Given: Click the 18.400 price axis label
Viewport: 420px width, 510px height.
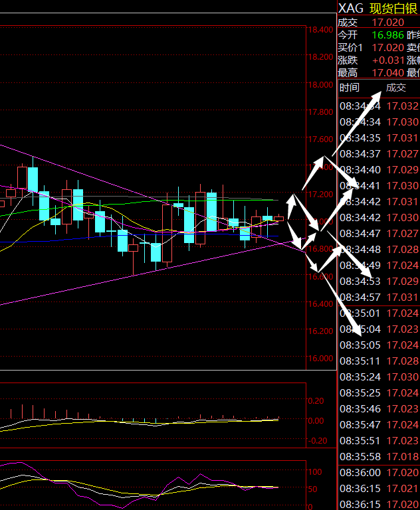Looking at the screenshot, I should point(321,30).
